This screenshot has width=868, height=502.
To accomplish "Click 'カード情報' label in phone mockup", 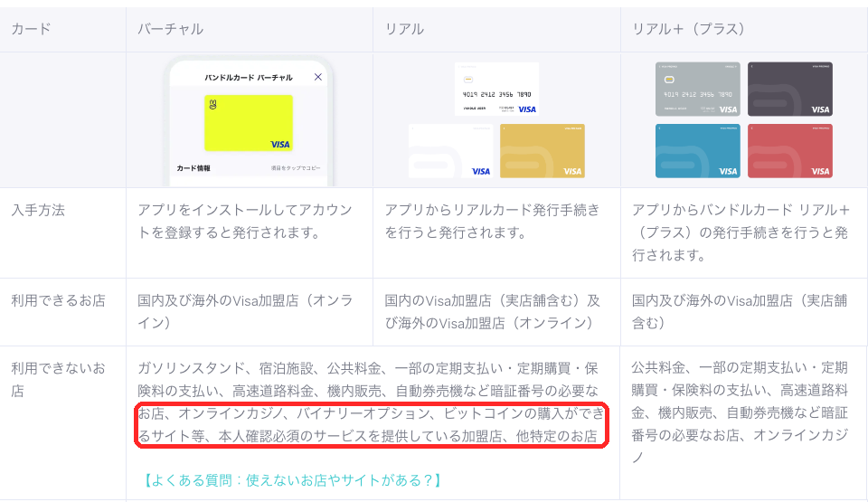I will [193, 168].
